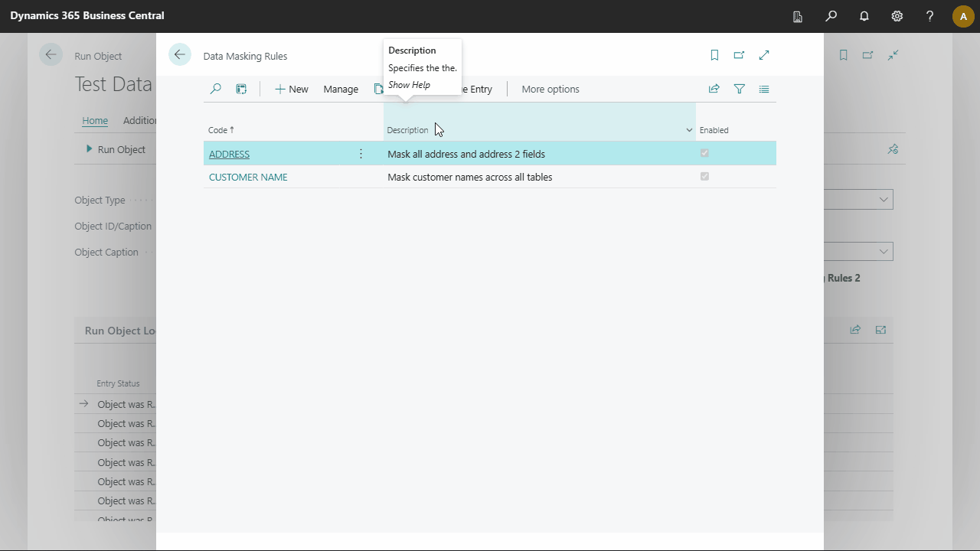
Task: Open background Run Object page in new window
Action: pos(867,55)
